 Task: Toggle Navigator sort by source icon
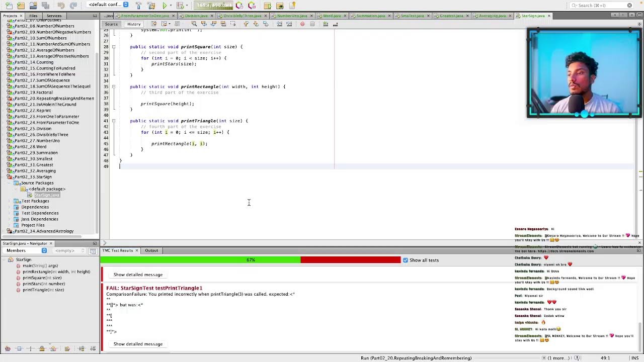[x=93, y=348]
